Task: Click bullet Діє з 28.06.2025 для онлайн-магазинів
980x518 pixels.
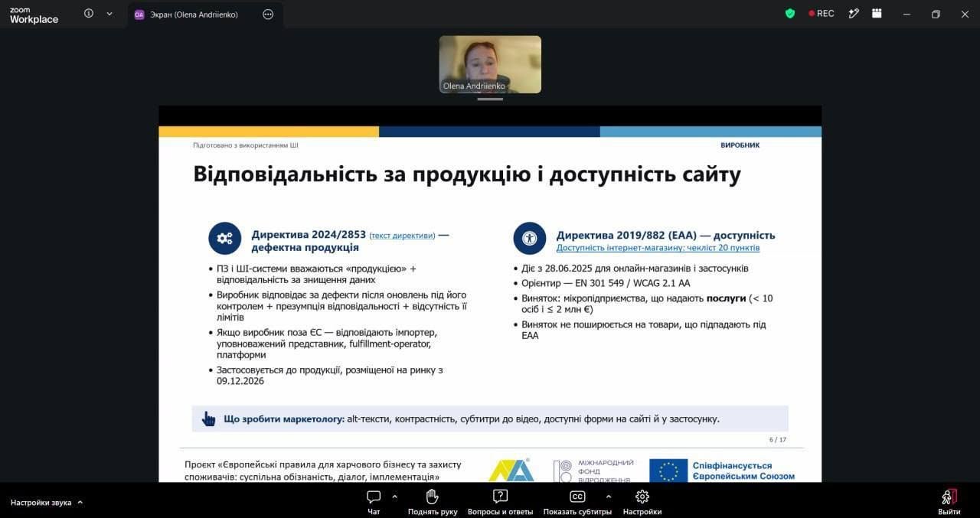Action: pos(635,269)
